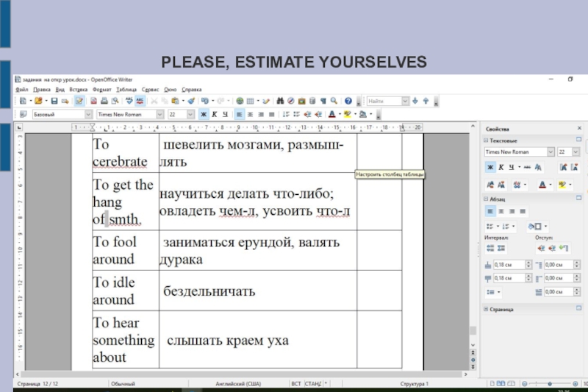Collapse the Абзац section in sidebar

click(x=486, y=199)
